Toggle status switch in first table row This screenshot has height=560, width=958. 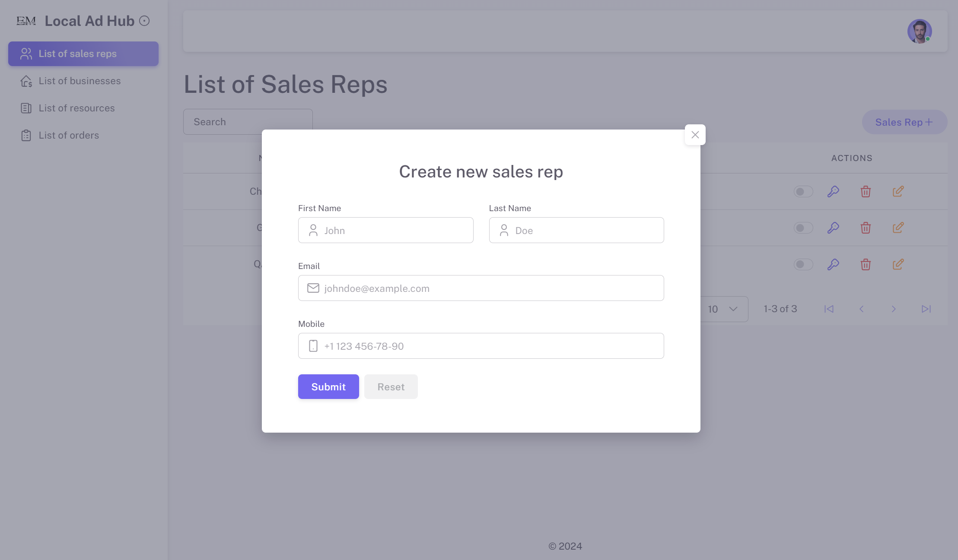(x=803, y=191)
